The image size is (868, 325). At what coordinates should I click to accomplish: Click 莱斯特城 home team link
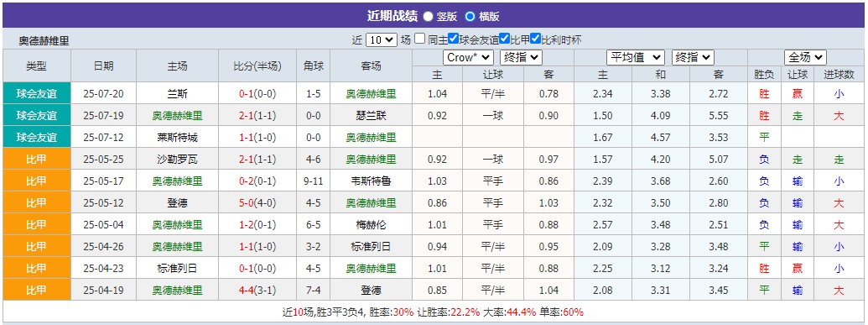(x=177, y=137)
